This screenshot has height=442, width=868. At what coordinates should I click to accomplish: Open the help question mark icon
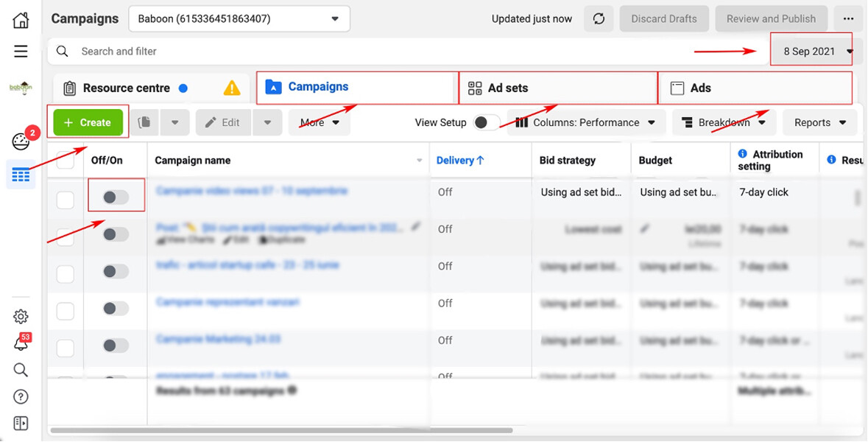point(21,397)
